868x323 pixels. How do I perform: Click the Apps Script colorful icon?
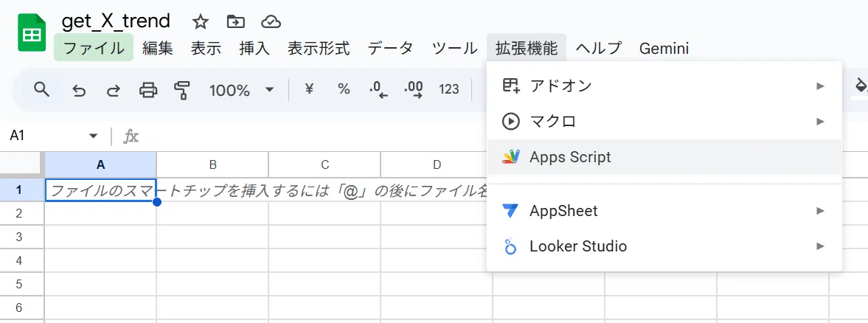tap(511, 157)
